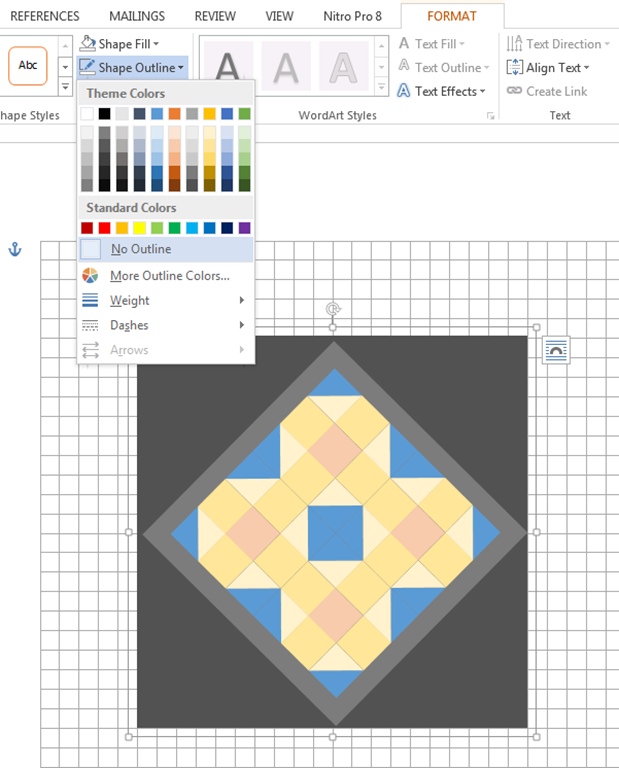
Task: Click the bottom middle sizing handle
Action: 333,737
